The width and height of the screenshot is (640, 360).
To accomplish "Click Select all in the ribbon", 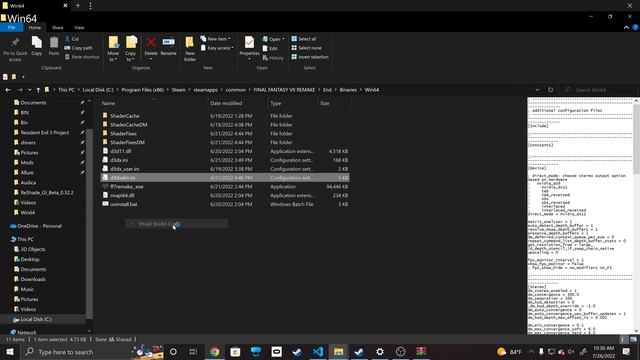I will point(304,39).
